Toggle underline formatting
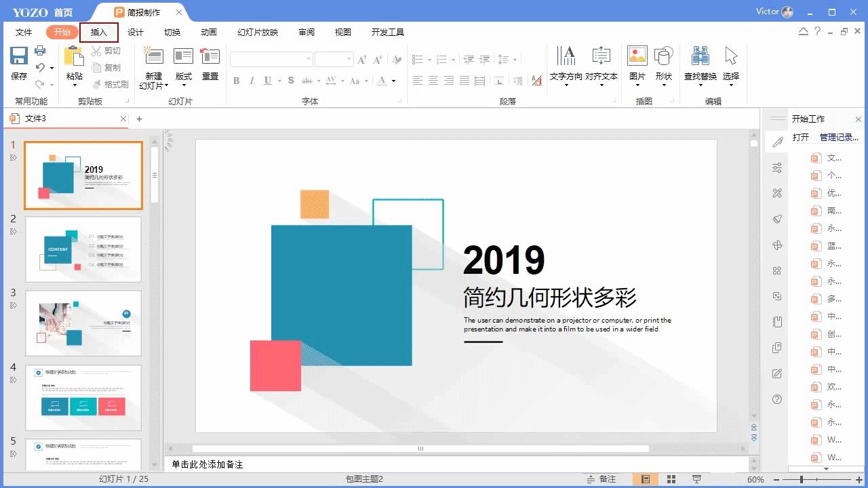 point(266,80)
